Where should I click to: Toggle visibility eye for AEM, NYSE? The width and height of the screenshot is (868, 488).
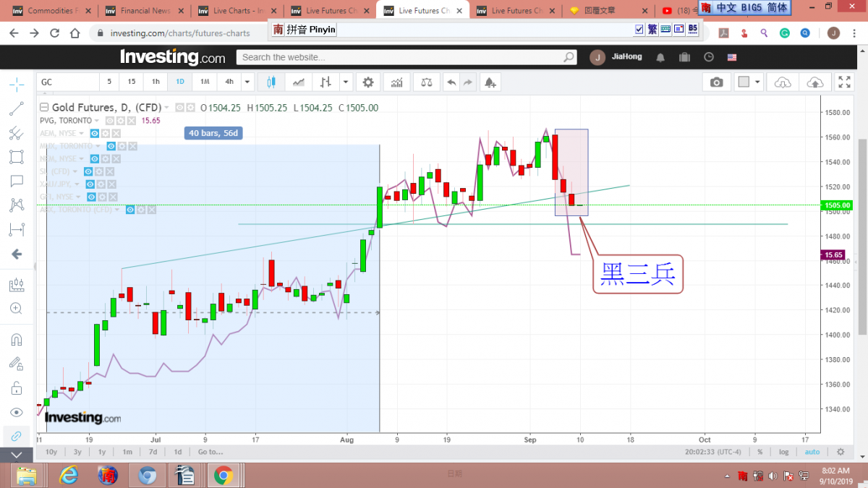coord(95,134)
